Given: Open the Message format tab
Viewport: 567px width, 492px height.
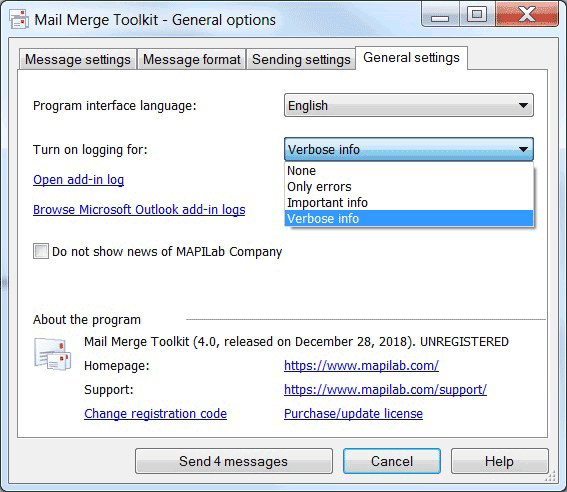Looking at the screenshot, I should pyautogui.click(x=192, y=59).
